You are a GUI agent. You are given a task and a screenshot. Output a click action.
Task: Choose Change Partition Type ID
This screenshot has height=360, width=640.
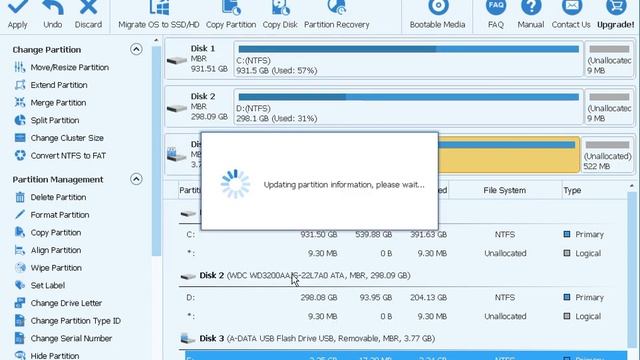pos(67,321)
